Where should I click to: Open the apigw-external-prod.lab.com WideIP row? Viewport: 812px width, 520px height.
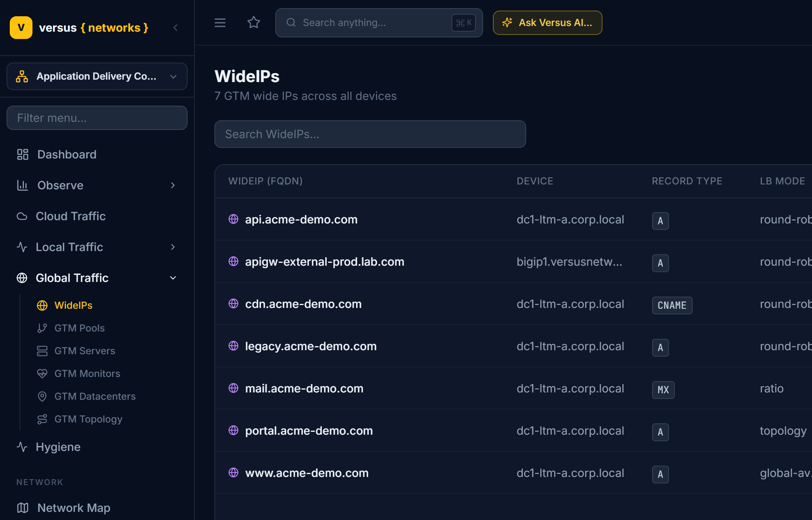[x=513, y=261]
